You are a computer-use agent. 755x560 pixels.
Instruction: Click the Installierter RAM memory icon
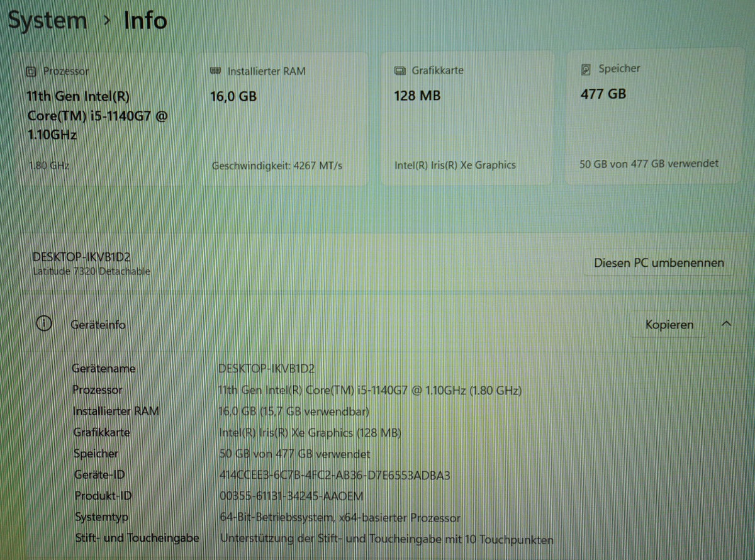point(215,71)
